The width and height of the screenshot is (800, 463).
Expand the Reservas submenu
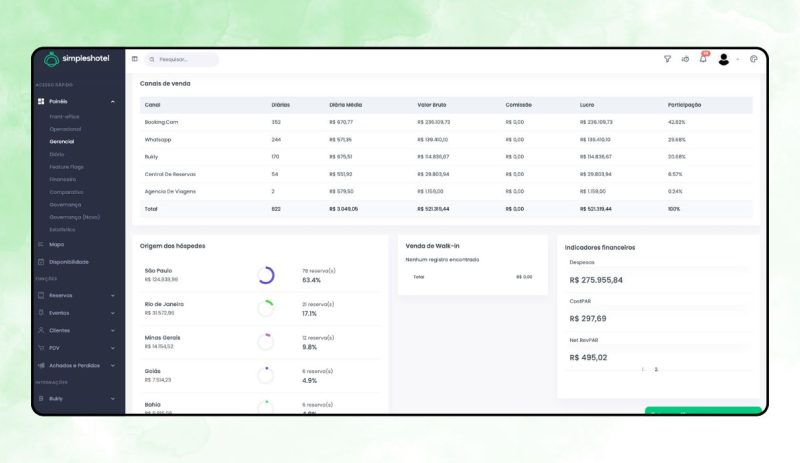113,296
